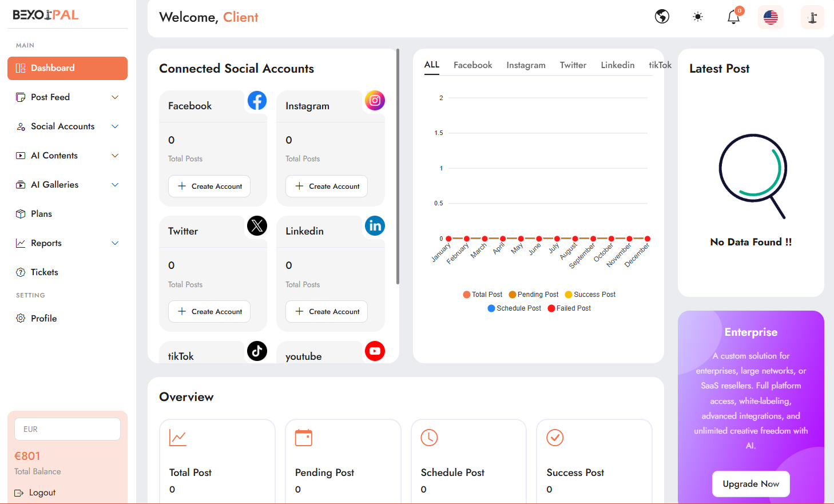This screenshot has height=504, width=834.
Task: Click the December data point
Action: 648,239
